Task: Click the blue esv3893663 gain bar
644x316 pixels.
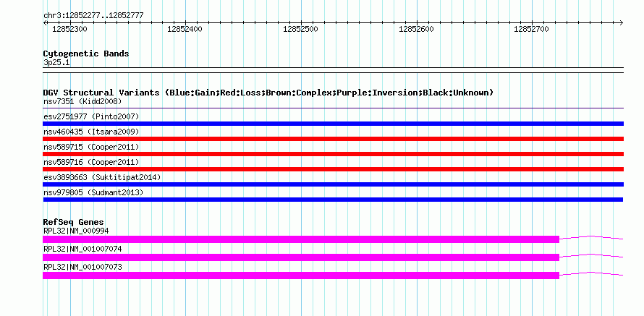Action: tap(333, 184)
